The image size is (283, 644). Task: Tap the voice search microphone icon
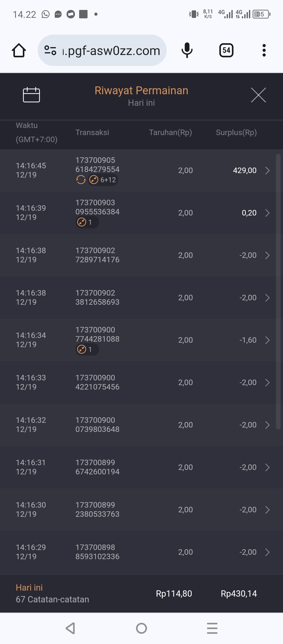[x=187, y=50]
